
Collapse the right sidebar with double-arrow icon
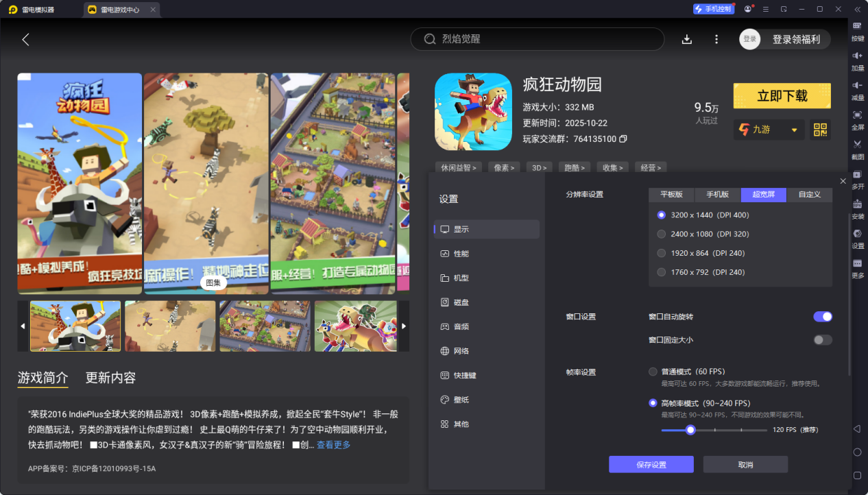(857, 9)
